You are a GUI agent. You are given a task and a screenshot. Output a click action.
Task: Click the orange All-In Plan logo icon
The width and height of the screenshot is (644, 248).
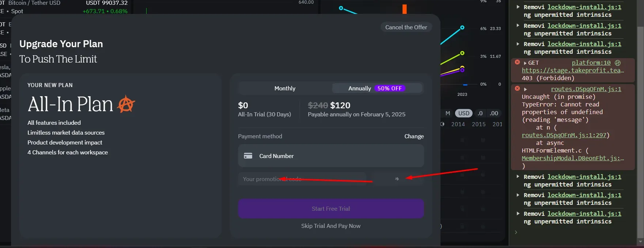click(x=126, y=104)
